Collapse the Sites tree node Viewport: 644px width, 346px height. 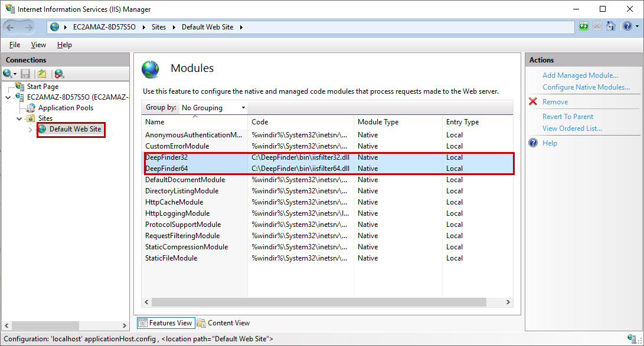[19, 119]
